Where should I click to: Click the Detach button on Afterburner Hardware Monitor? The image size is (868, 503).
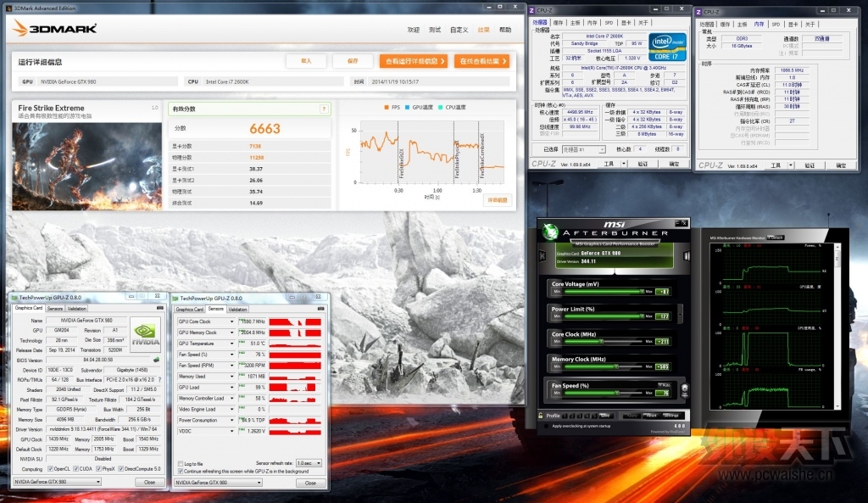point(776,238)
